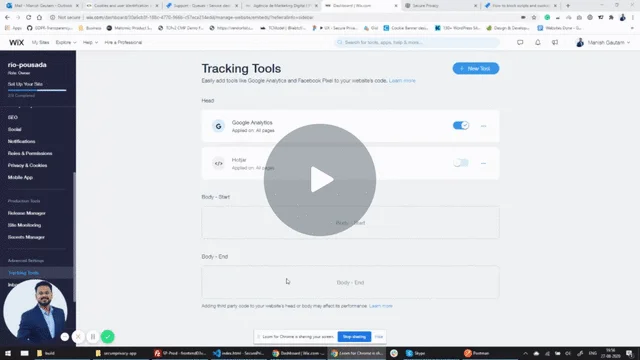Click Set Up Your Site progress bar
Image resolution: width=640 pixels, height=360 pixels.
37,90
